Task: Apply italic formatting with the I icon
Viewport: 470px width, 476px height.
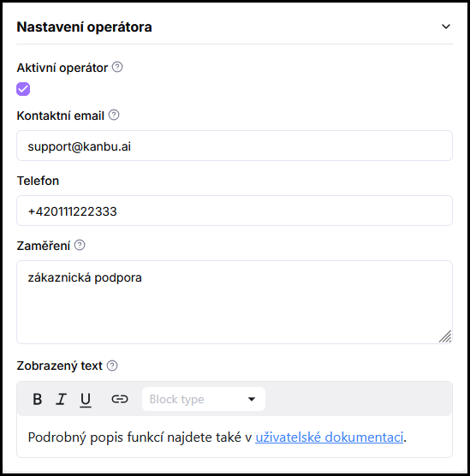Action: [61, 399]
